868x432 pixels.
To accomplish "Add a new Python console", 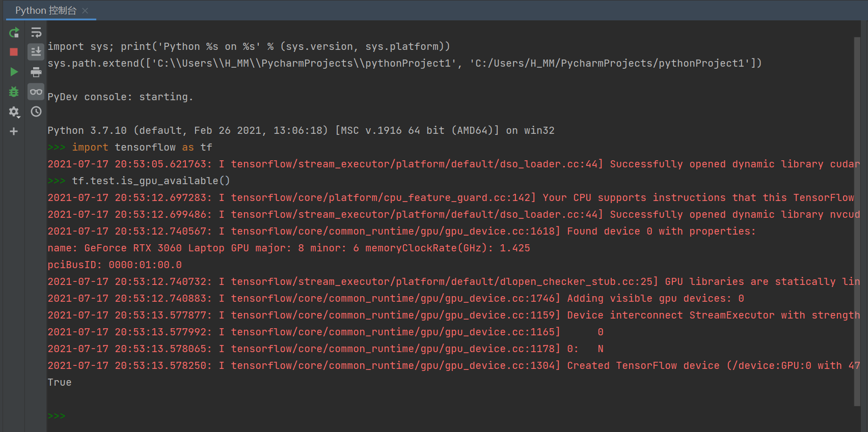I will point(14,131).
